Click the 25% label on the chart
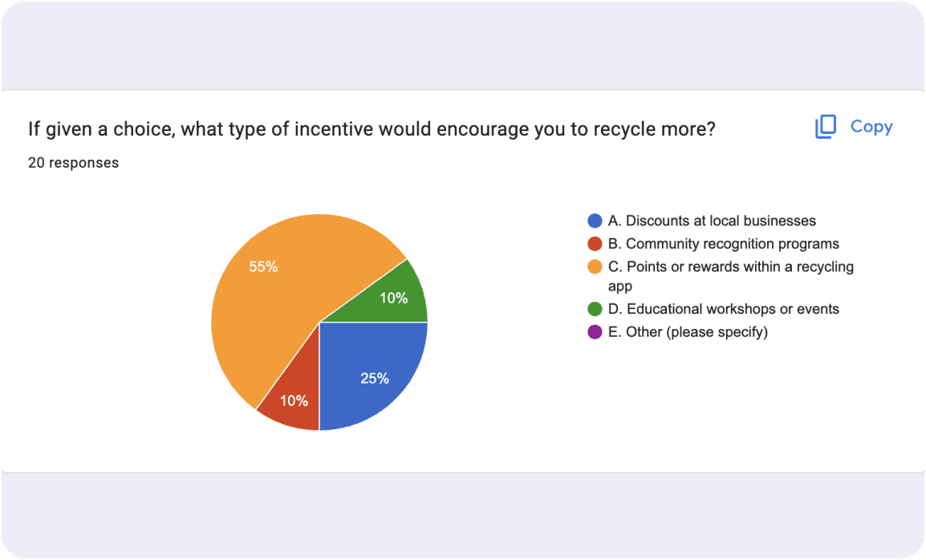The height and width of the screenshot is (560, 926). point(375,379)
